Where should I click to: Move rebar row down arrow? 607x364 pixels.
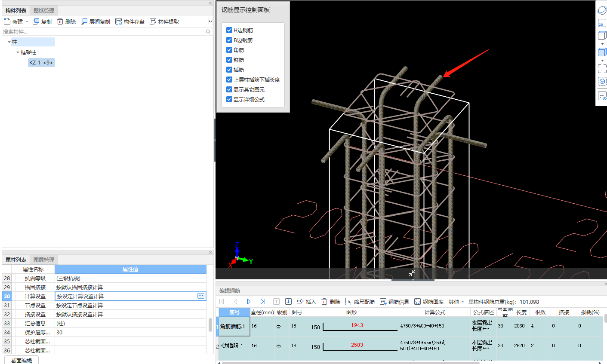[x=289, y=302]
